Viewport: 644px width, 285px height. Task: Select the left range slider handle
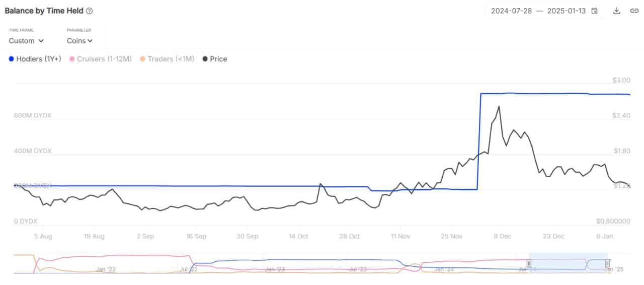529,263
